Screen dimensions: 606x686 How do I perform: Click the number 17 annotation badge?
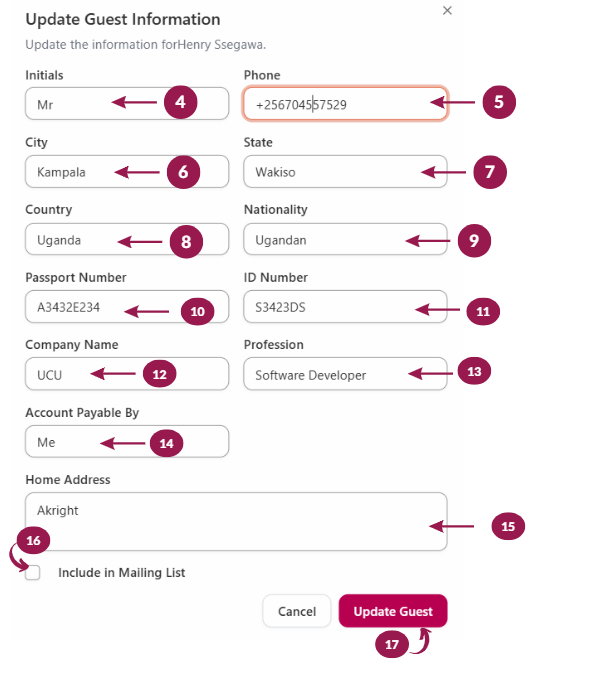click(392, 645)
